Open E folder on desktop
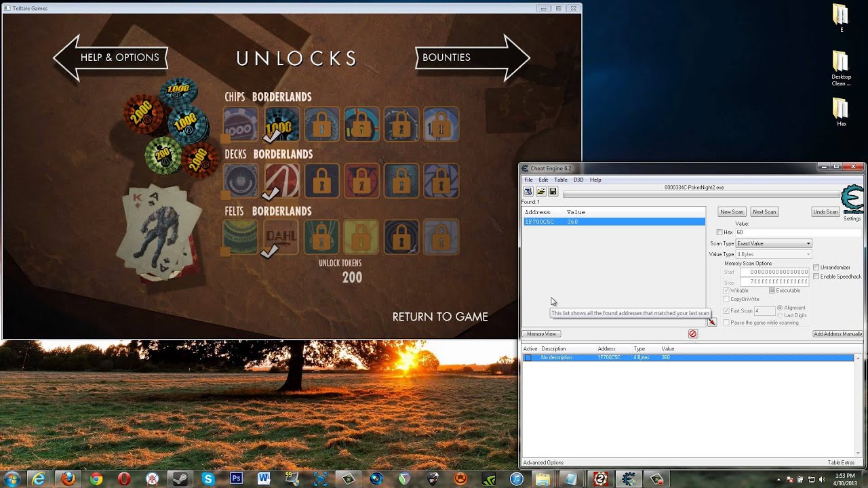This screenshot has height=488, width=868. pyautogui.click(x=841, y=18)
